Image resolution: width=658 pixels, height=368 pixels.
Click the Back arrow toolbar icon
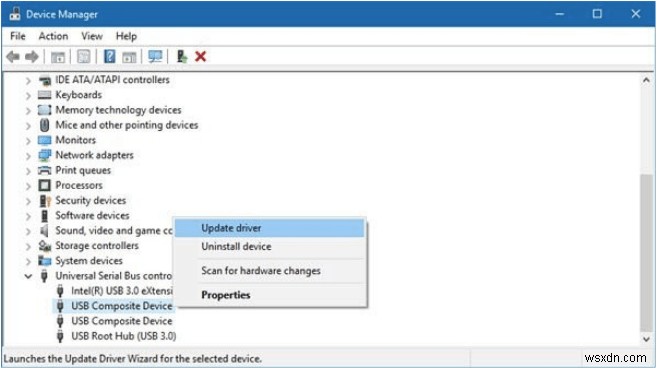(13, 56)
